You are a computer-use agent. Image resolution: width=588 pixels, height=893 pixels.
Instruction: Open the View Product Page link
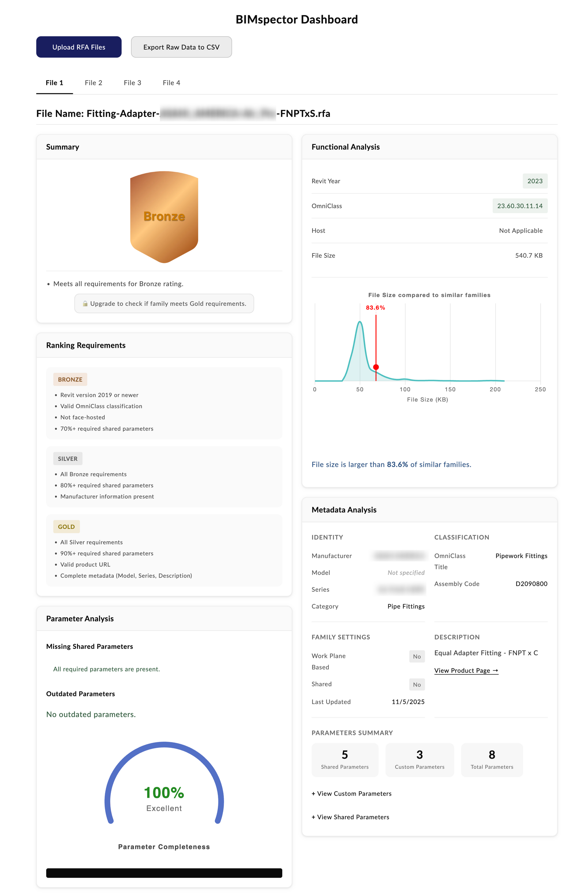pos(466,671)
